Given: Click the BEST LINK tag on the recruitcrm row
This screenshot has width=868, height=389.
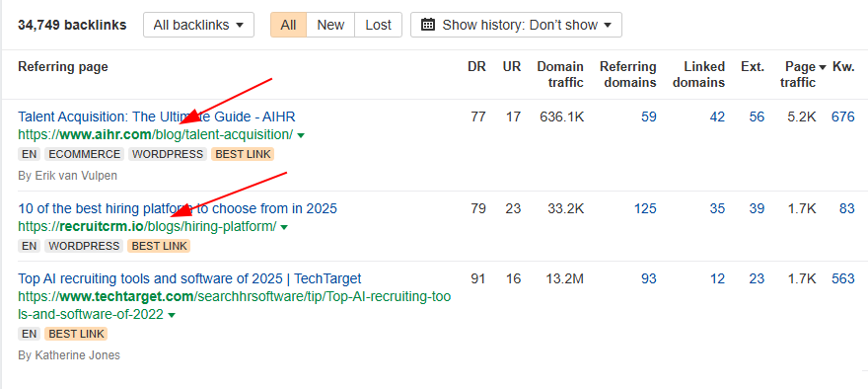Looking at the screenshot, I should coord(159,246).
